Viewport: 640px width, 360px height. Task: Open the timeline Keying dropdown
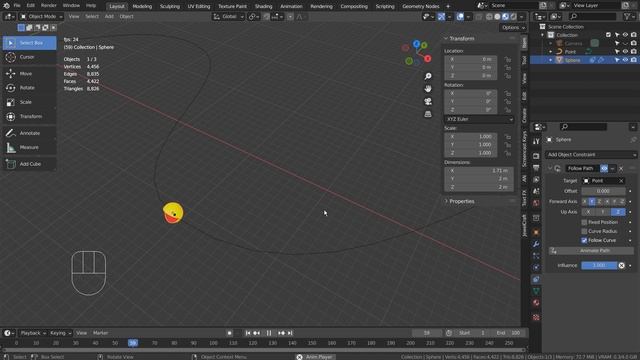[x=60, y=333]
